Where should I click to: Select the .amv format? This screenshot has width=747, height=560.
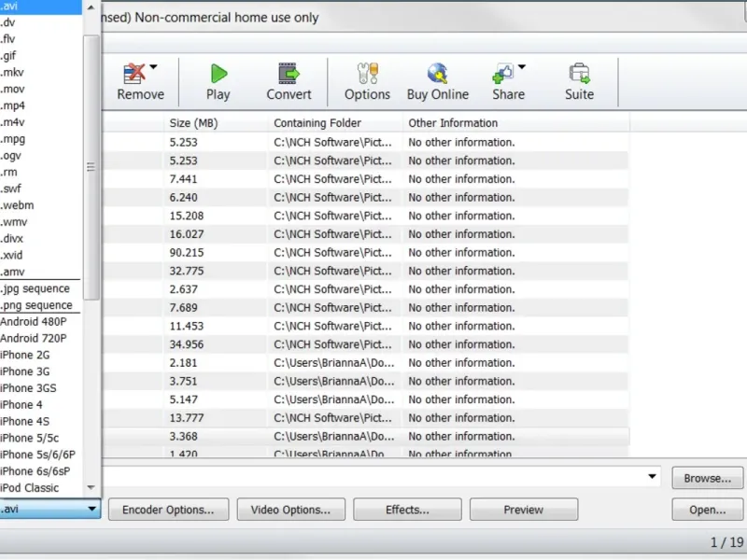point(41,272)
